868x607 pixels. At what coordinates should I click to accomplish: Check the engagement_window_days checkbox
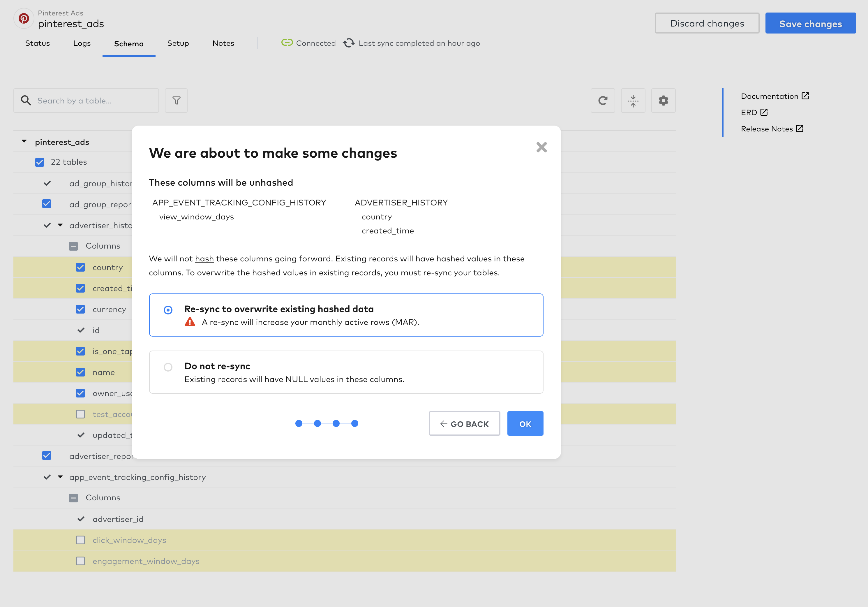pyautogui.click(x=80, y=561)
